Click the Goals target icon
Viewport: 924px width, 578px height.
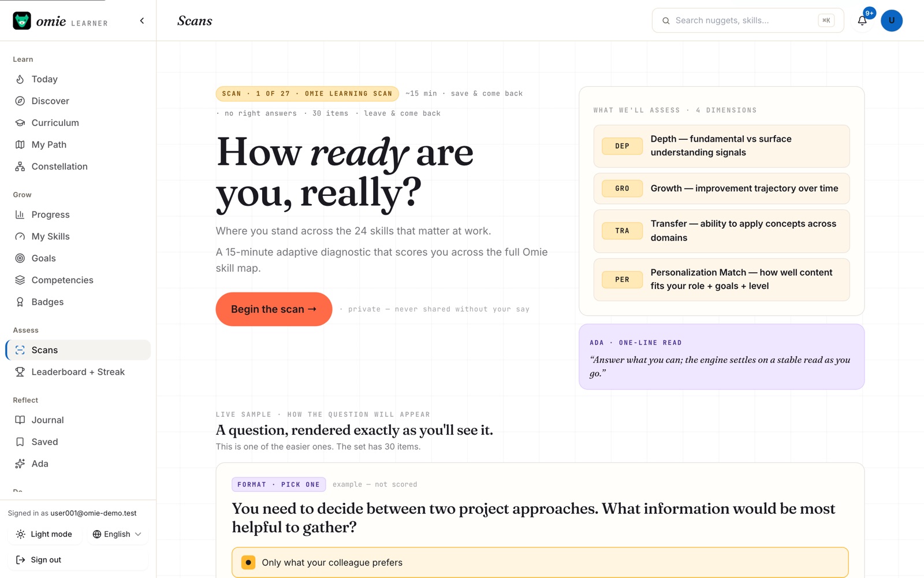20,258
